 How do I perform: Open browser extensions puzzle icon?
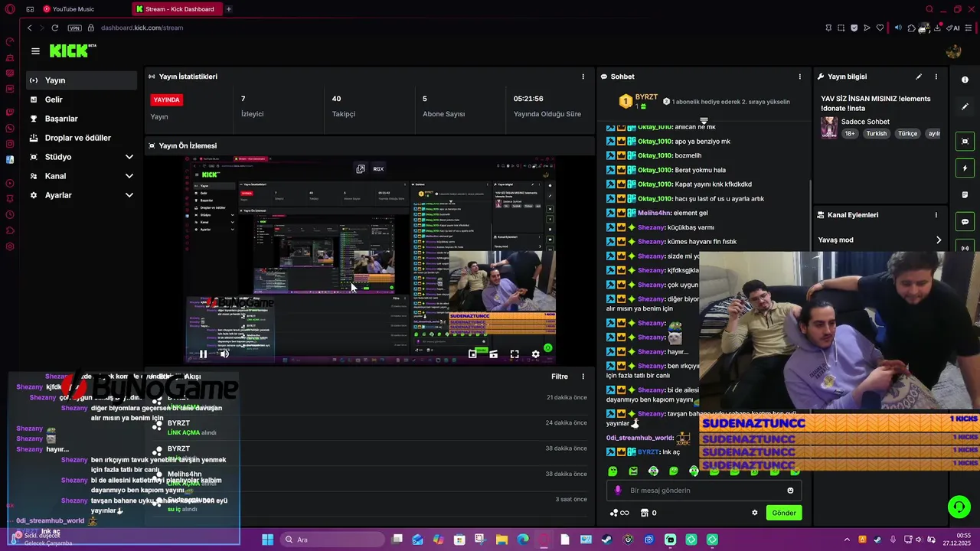click(911, 28)
